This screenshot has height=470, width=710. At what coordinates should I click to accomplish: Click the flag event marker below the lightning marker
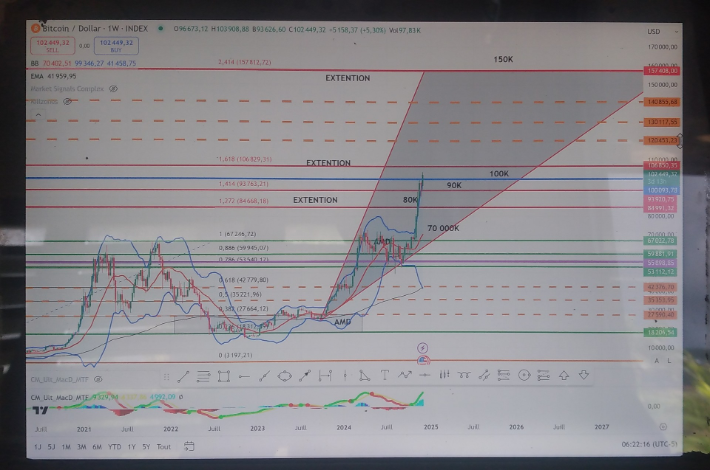point(423,360)
